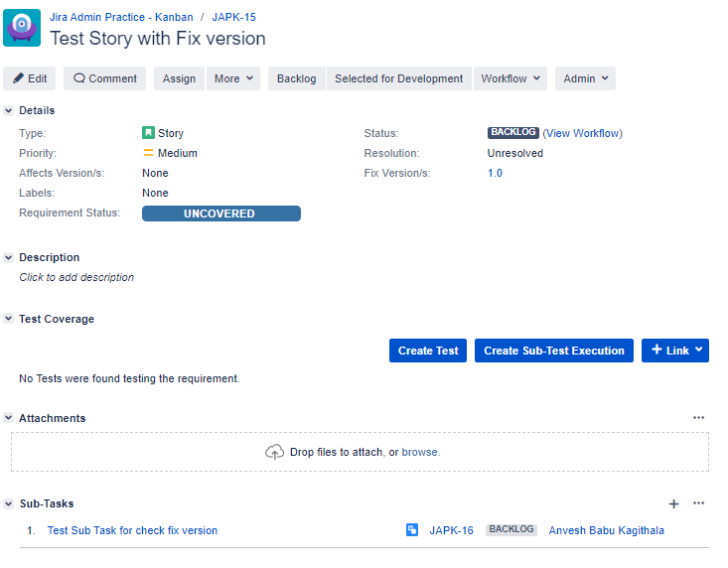Click the Labels None value
728x568 pixels.
click(155, 193)
